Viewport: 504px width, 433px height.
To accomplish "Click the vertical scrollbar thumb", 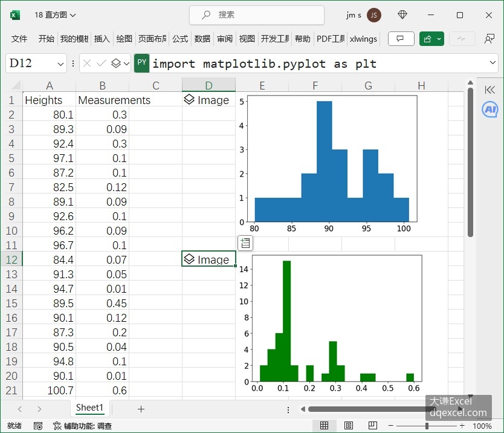I will [x=470, y=162].
